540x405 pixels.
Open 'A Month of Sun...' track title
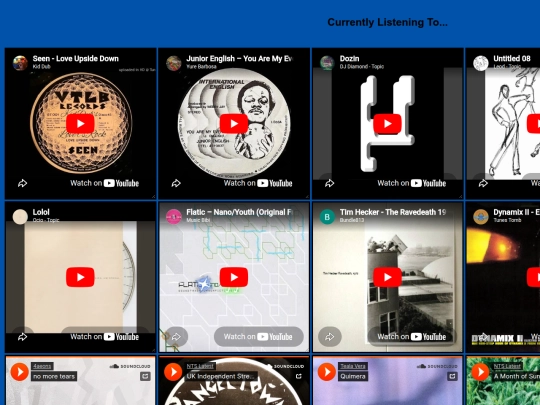click(x=516, y=376)
